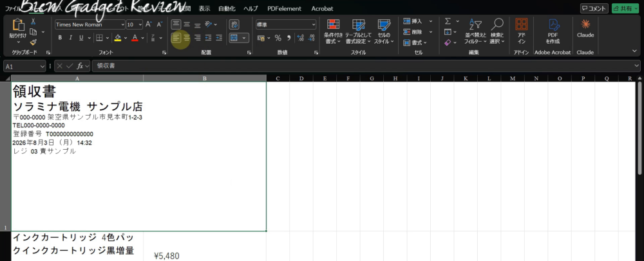The width and height of the screenshot is (644, 261).
Task: Click the formula bar cancel X icon
Action: point(60,66)
